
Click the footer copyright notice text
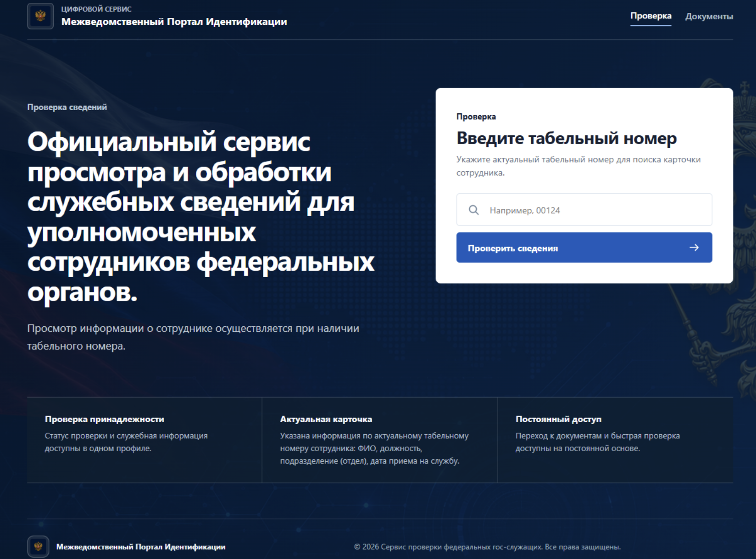point(487,547)
